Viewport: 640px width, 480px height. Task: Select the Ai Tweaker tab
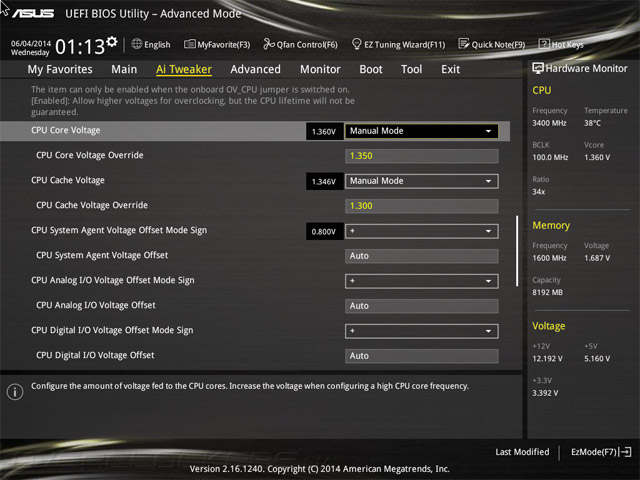[184, 69]
